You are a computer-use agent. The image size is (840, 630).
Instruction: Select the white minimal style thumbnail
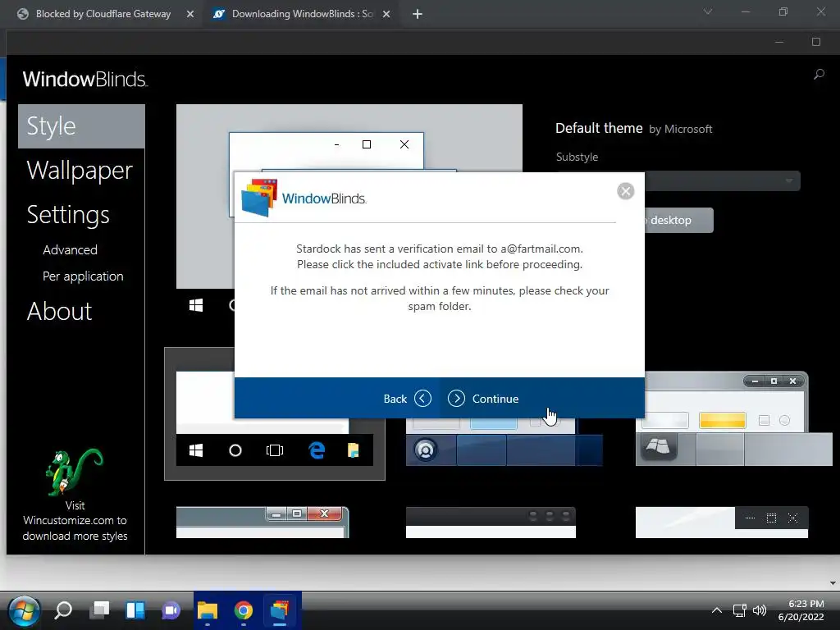click(722, 523)
